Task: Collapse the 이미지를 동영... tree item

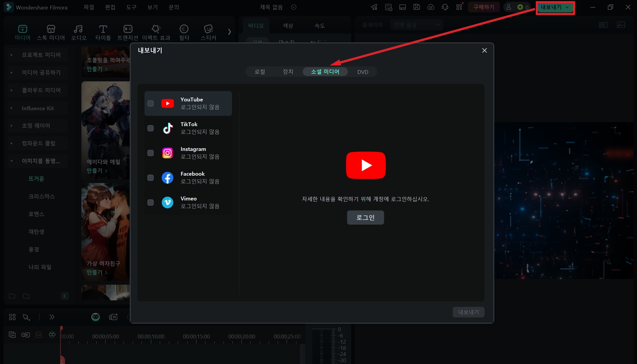Action: pyautogui.click(x=12, y=161)
